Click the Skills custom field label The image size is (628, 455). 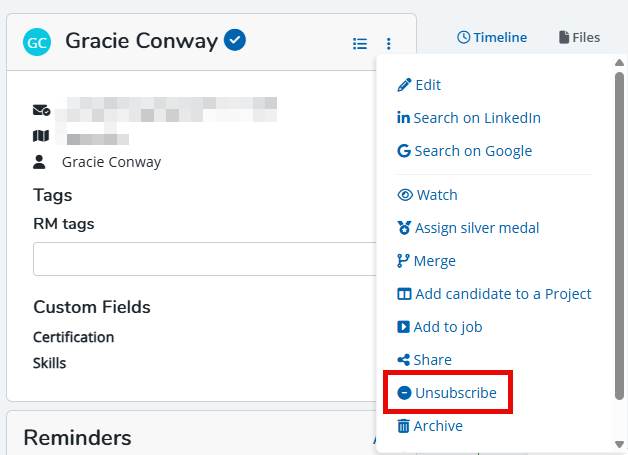(49, 363)
